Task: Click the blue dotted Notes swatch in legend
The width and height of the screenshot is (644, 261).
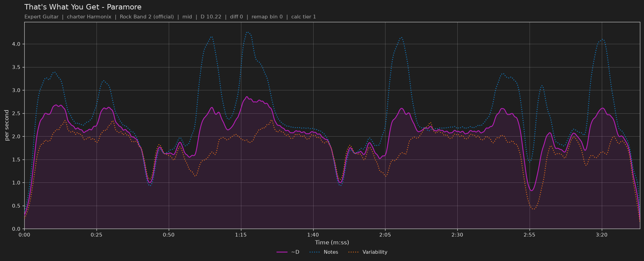Action: click(315, 252)
